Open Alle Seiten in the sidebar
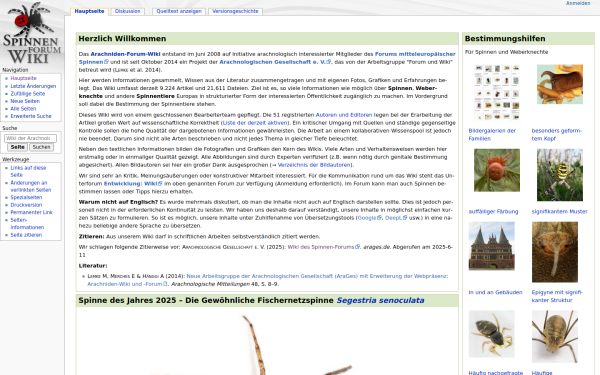600x375 pixels. [x=23, y=109]
